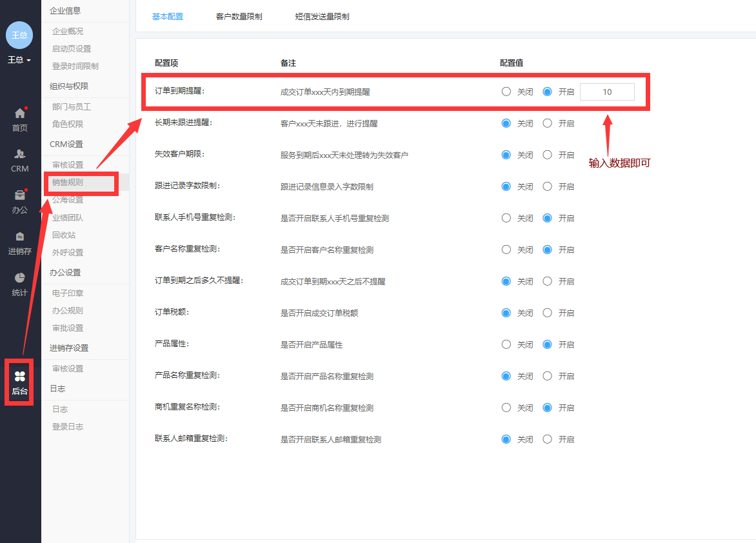
Task: Select 关闭 for 客户名称重复检测
Action: [x=506, y=250]
